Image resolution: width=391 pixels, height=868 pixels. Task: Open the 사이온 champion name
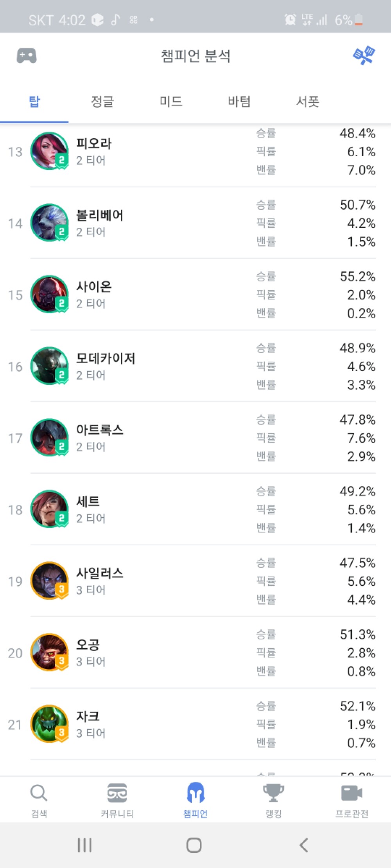94,287
